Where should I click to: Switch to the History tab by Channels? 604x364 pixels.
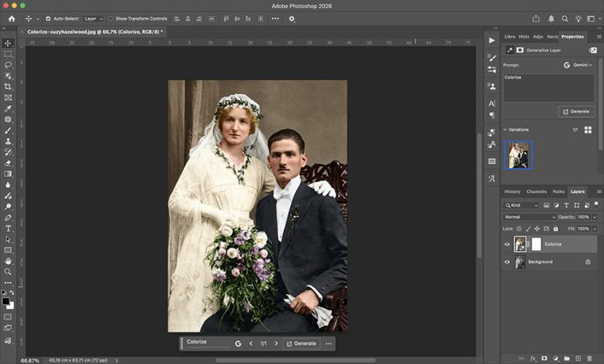pyautogui.click(x=512, y=192)
